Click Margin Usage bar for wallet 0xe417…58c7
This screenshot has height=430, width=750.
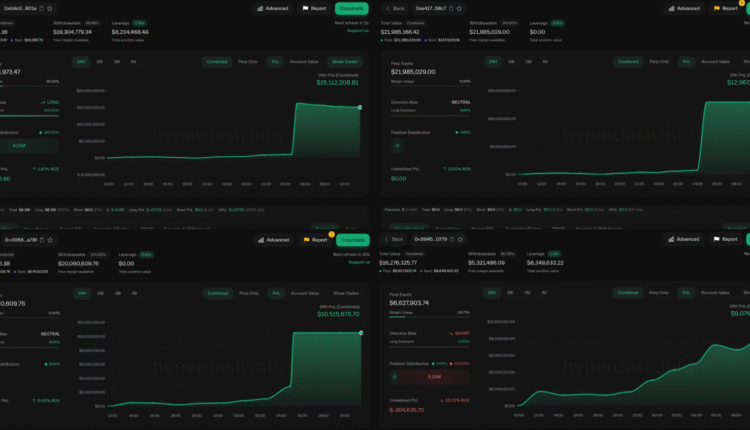428,86
